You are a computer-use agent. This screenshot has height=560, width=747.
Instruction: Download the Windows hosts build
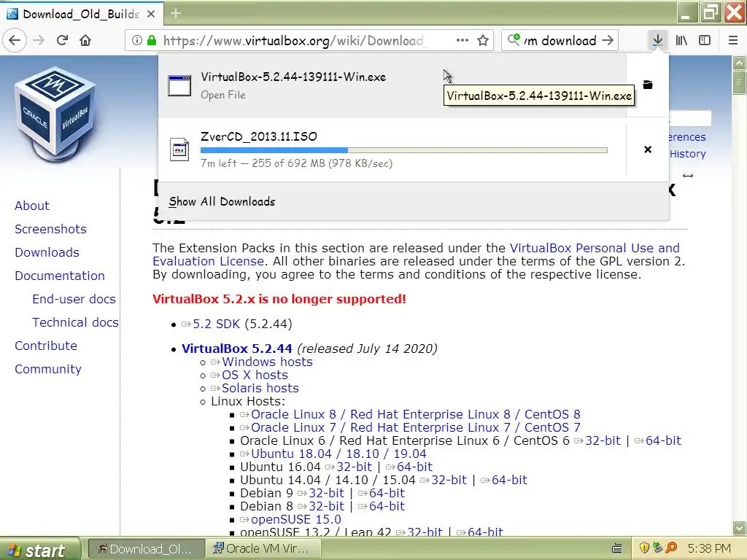pos(267,362)
